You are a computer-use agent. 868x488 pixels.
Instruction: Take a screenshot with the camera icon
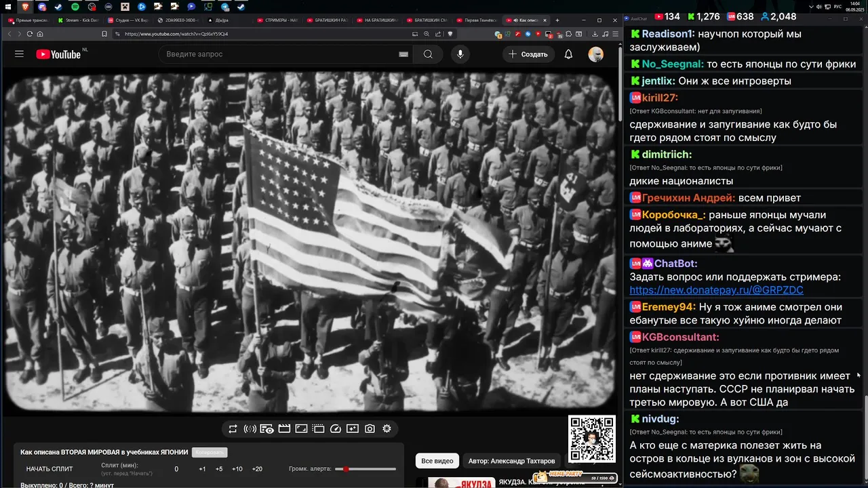pos(370,428)
